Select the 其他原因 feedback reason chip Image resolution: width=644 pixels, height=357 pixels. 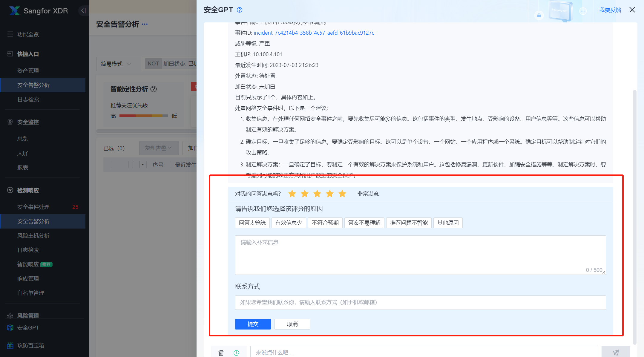point(448,223)
